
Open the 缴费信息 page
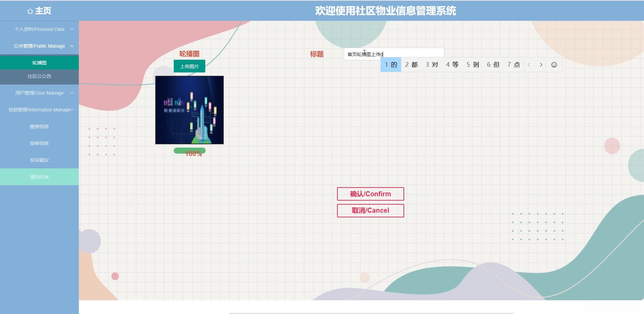[39, 126]
